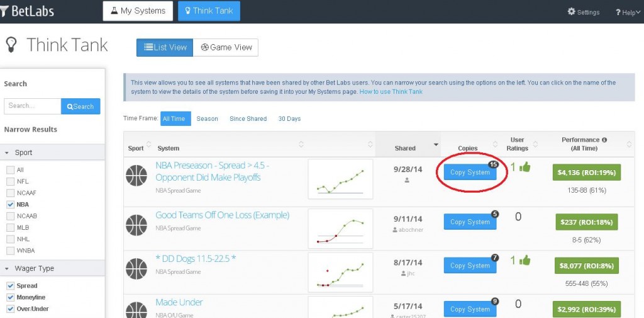Open How to use Think Tank link

(391, 92)
